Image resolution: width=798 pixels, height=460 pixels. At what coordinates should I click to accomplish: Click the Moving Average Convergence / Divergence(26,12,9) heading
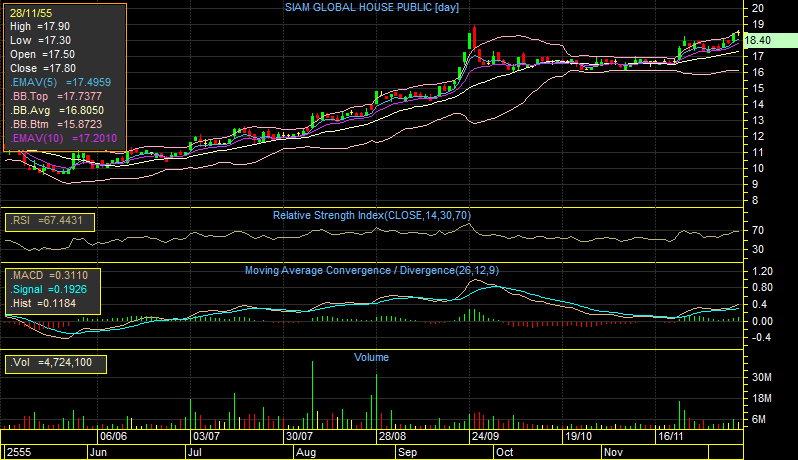(x=372, y=271)
